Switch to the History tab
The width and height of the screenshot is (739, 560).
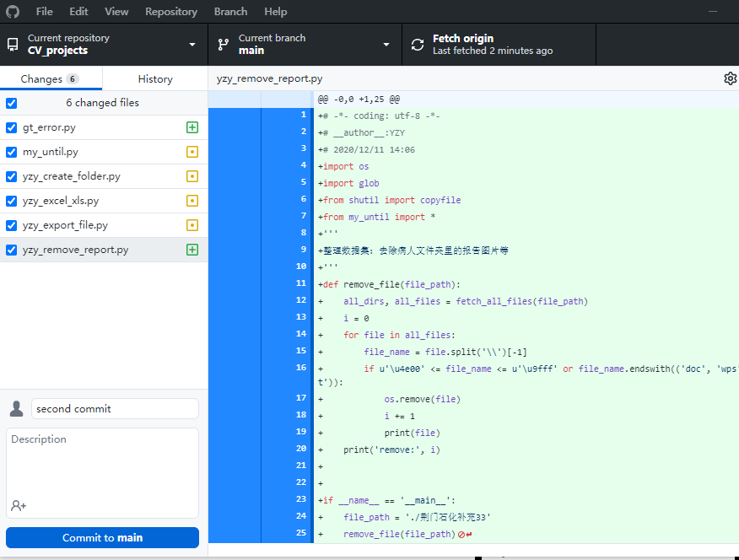(154, 78)
